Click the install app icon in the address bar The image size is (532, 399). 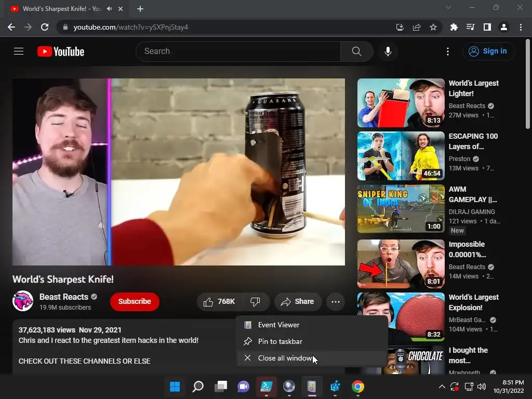[x=400, y=27]
